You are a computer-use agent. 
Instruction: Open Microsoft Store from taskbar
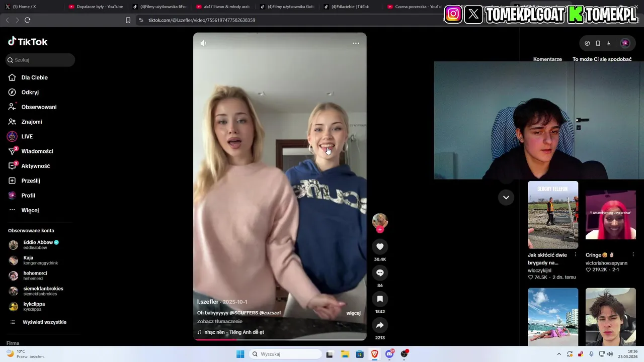[360, 354]
